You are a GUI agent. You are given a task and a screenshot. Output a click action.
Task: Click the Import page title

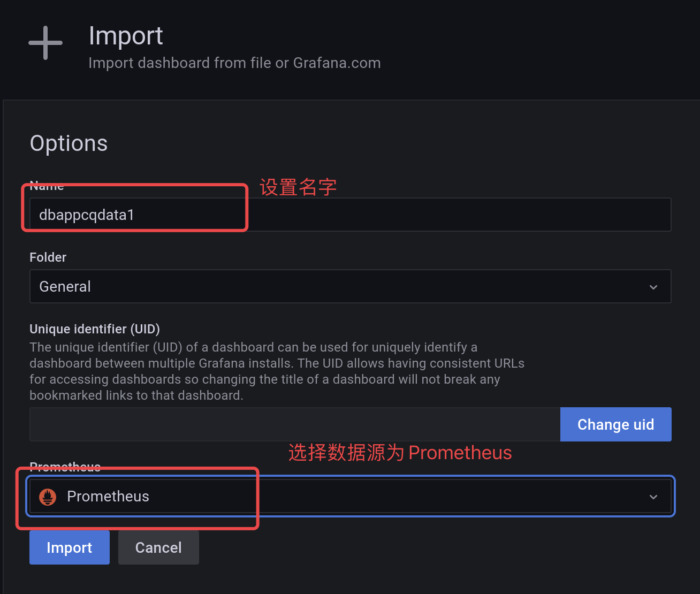(126, 36)
